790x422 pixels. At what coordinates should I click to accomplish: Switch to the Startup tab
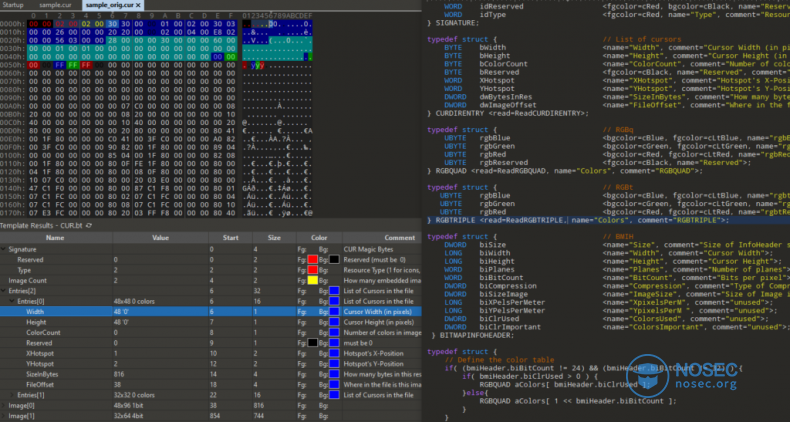click(13, 5)
